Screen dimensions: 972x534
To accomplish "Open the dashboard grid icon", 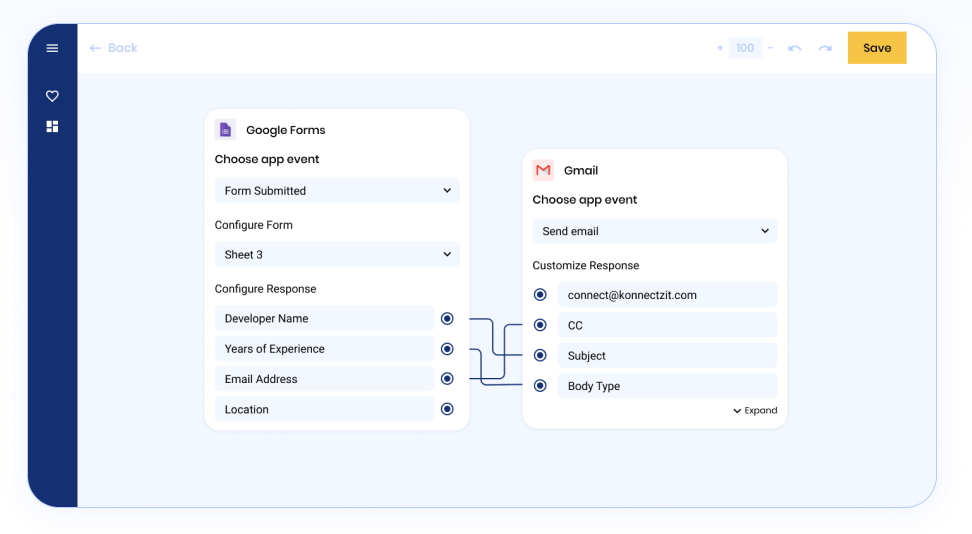I will point(52,127).
